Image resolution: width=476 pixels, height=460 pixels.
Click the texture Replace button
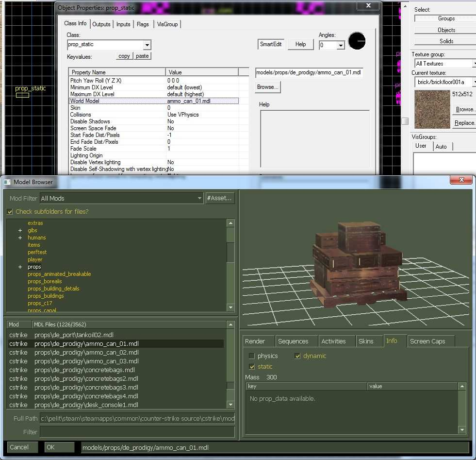[x=464, y=123]
